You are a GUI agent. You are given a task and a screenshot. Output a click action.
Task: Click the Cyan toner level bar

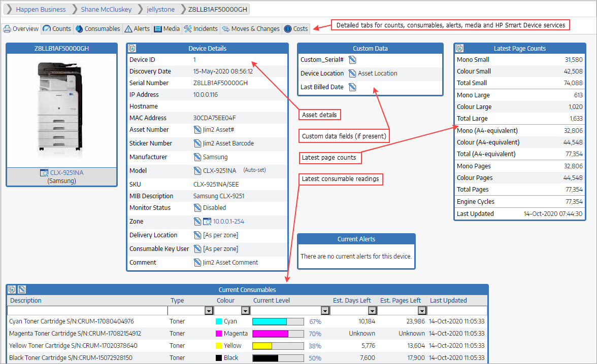[x=278, y=321]
